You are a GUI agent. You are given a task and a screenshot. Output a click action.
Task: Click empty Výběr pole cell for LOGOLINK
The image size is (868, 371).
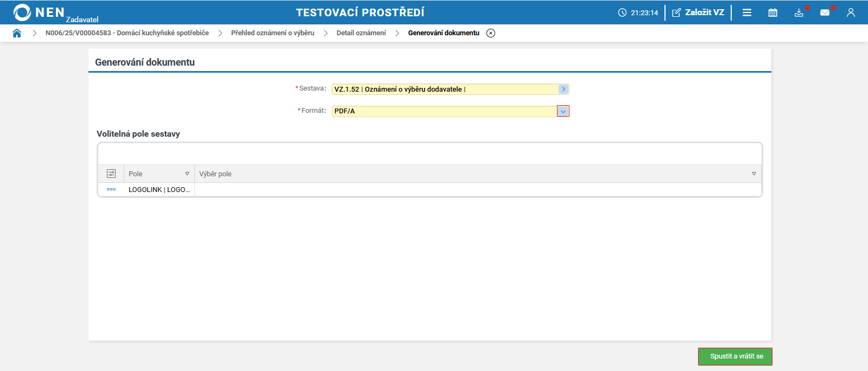click(x=478, y=189)
